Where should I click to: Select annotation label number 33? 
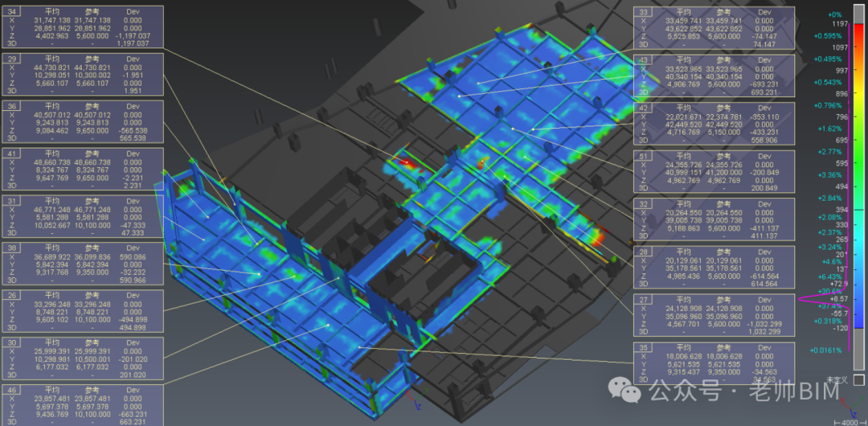(x=714, y=27)
